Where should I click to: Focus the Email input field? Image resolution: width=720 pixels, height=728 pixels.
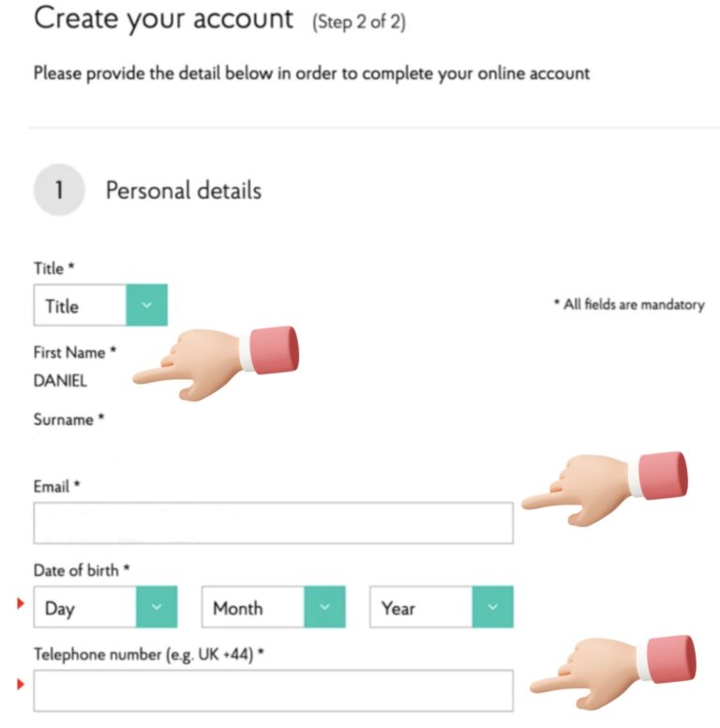click(273, 523)
